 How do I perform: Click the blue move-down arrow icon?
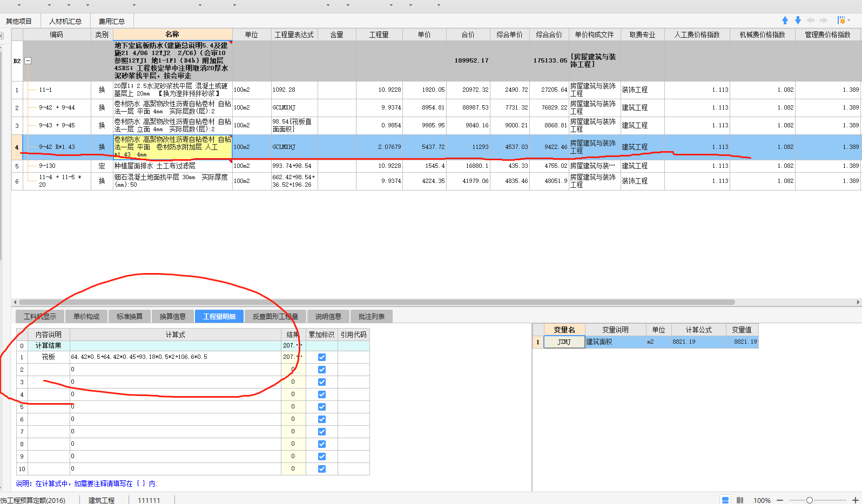798,20
